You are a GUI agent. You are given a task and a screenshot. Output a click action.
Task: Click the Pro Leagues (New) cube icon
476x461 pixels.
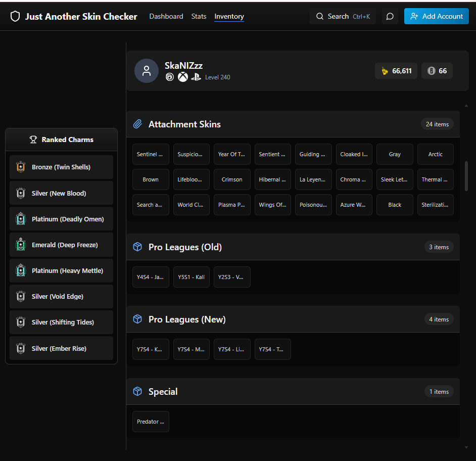tap(137, 319)
